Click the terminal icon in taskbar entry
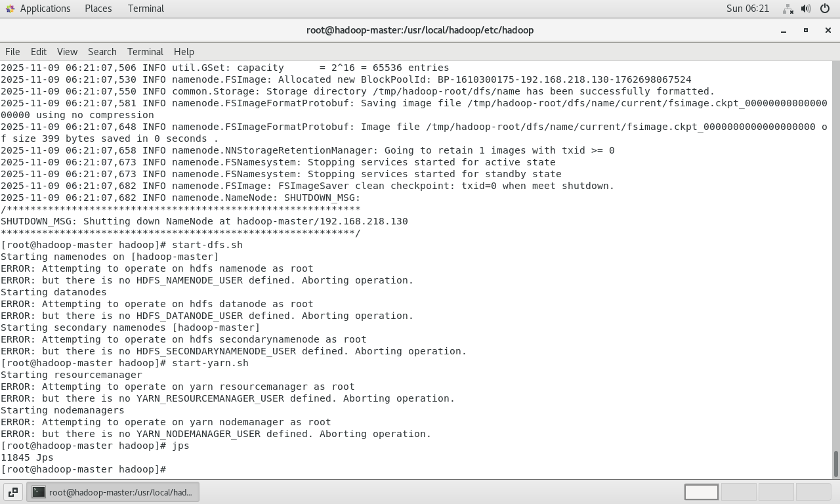Screen dimensions: 840x504 (x=39, y=492)
